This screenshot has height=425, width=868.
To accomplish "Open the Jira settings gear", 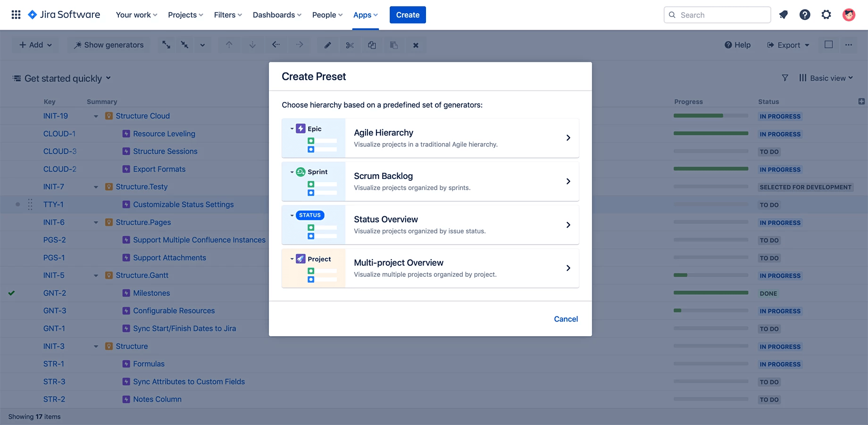I will point(826,15).
